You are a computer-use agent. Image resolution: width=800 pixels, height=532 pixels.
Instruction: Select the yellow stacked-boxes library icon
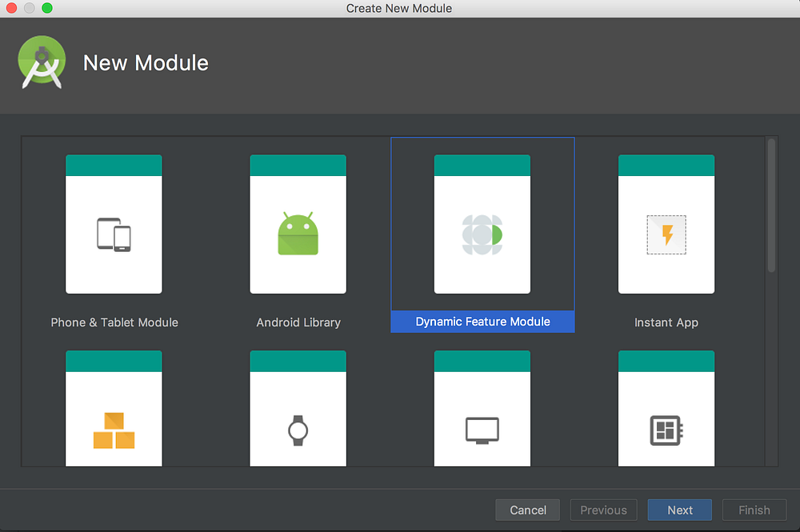[114, 430]
